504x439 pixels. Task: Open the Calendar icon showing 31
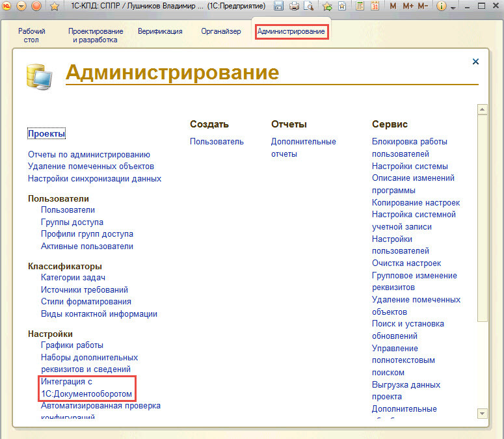click(375, 7)
